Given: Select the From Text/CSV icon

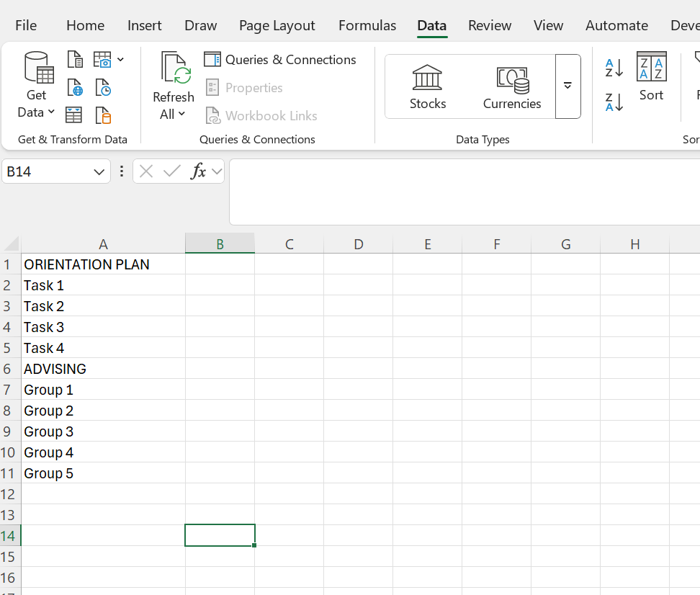Looking at the screenshot, I should 75,59.
